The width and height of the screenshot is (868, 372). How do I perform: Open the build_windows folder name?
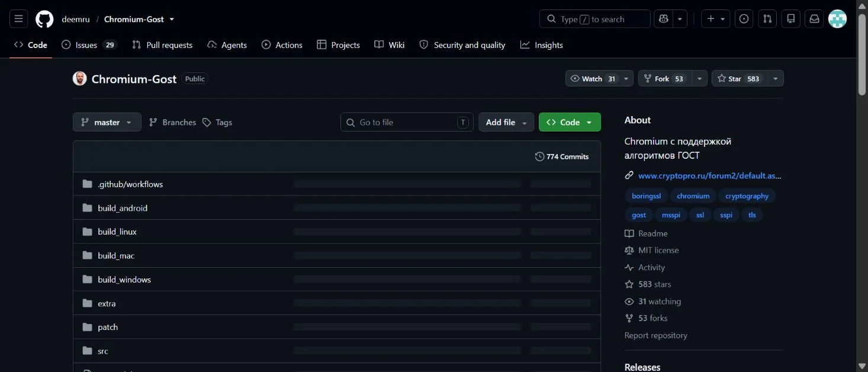click(x=124, y=279)
